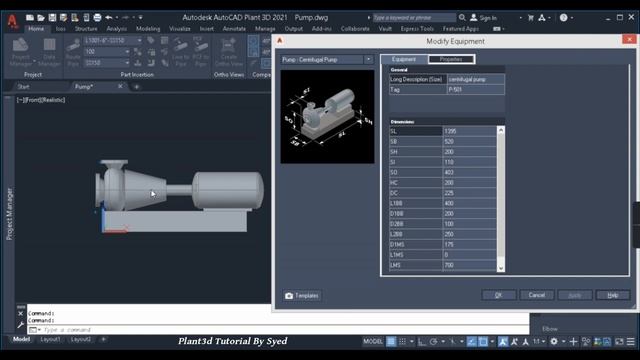Click the Save icon in quick access toolbar
The width and height of the screenshot is (640, 360).
pyautogui.click(x=52, y=18)
